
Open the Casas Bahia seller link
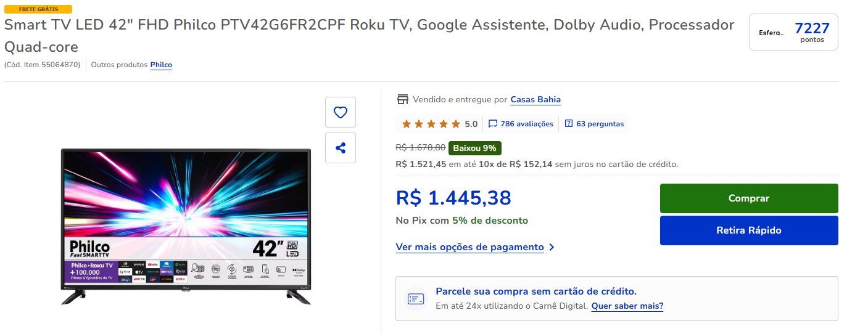[x=535, y=100]
